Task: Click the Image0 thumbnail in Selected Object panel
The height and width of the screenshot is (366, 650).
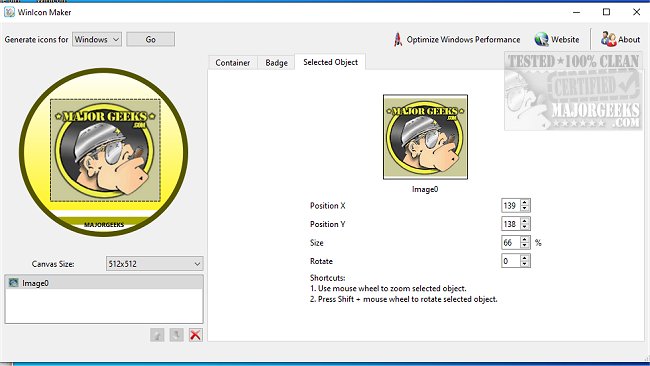Action: 425,137
